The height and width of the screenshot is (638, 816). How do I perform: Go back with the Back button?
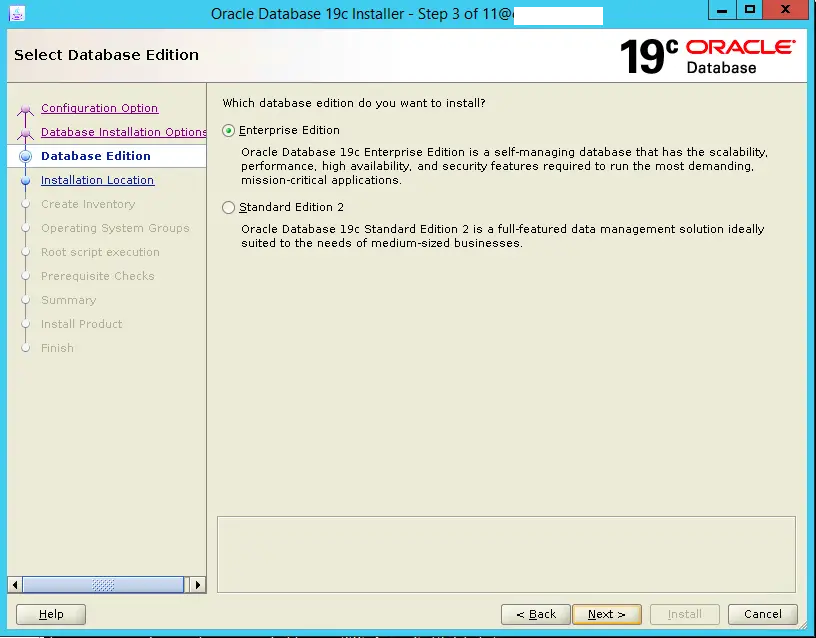pos(536,614)
